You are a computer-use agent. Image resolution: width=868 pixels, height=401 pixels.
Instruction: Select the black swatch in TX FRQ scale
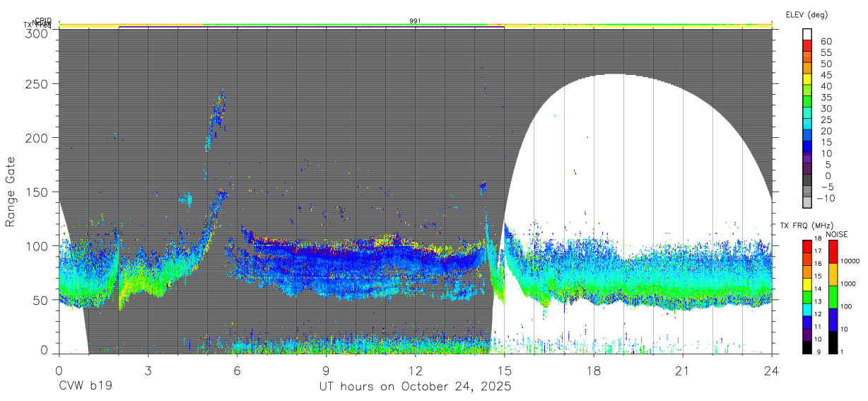click(x=807, y=347)
